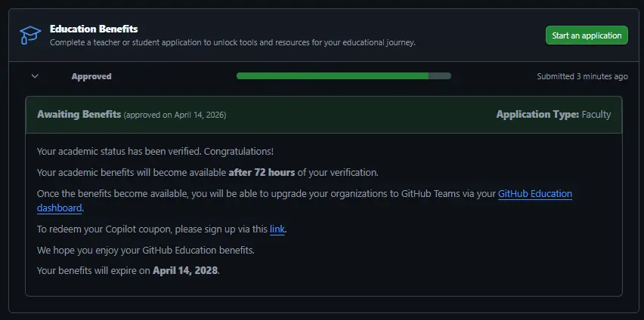Screen dimensions: 644x320
Task: Click the Application Type: Faculty label
Action: point(553,115)
